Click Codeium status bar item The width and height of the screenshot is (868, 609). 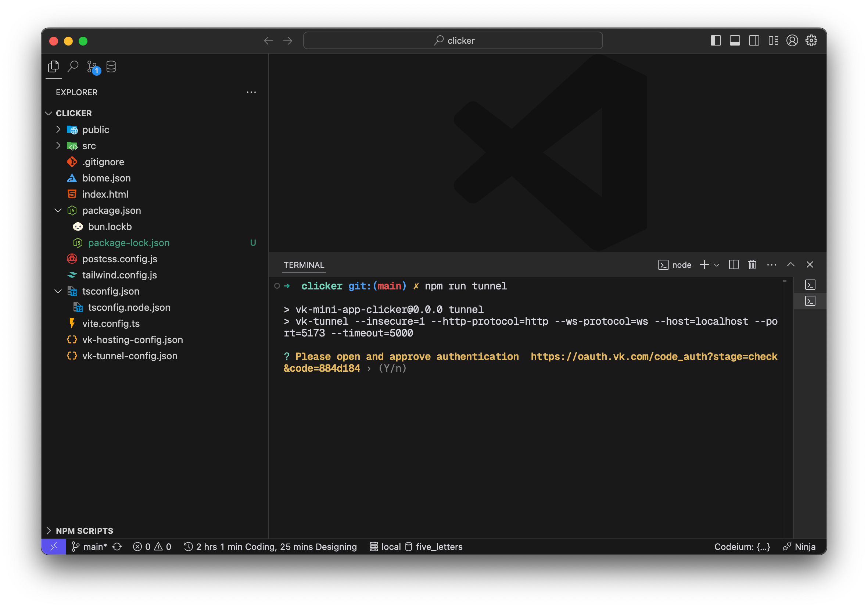742,547
